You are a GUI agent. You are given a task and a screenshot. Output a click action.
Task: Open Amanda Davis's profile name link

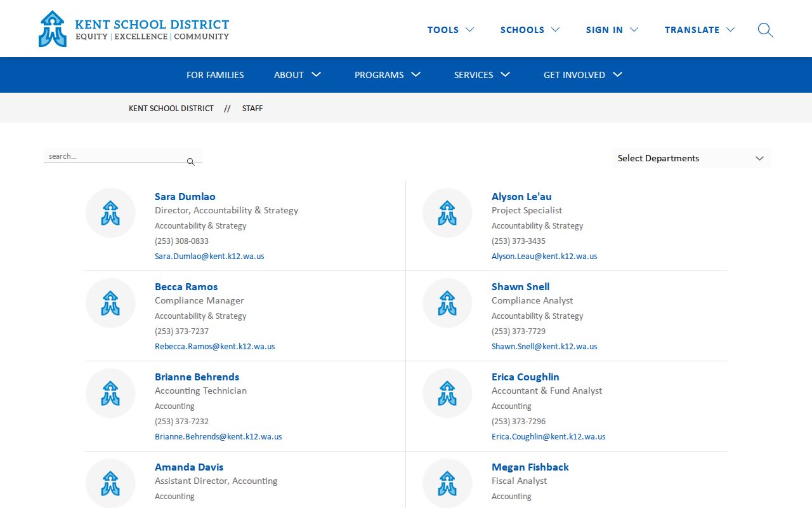[x=189, y=467]
